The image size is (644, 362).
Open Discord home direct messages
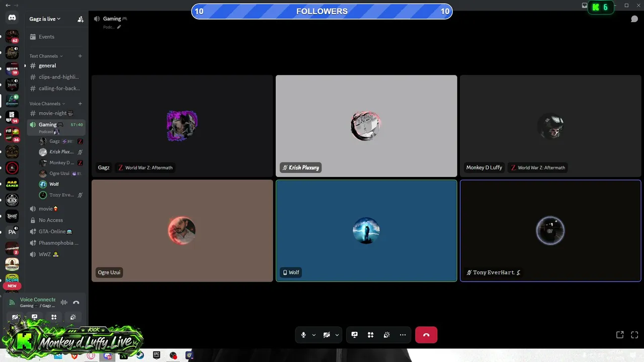pyautogui.click(x=12, y=18)
